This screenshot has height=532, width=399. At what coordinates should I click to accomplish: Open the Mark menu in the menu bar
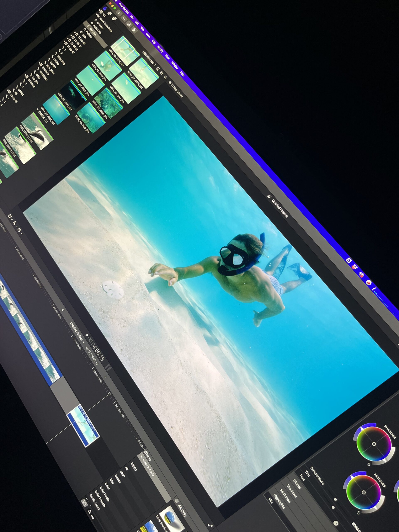point(148,36)
